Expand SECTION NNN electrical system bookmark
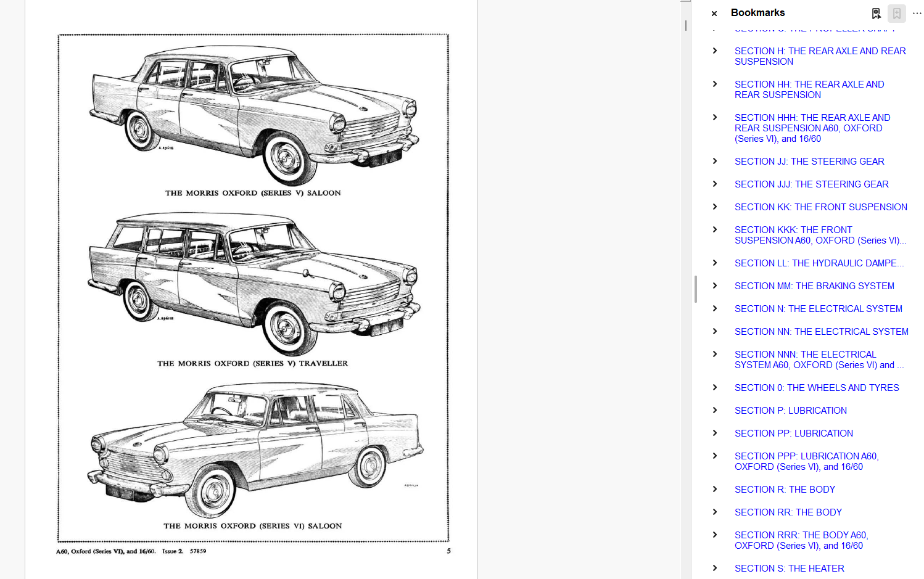 (715, 354)
